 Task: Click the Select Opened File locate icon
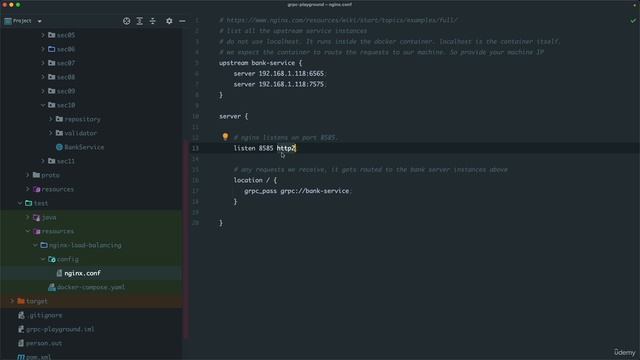pyautogui.click(x=127, y=21)
